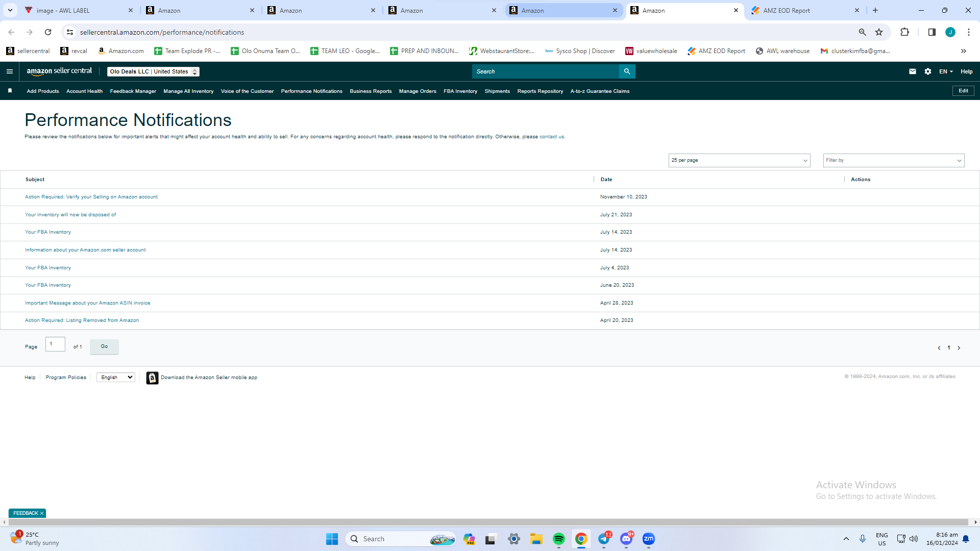Open the 'Verify your Selling on Amazon account' notification

[x=91, y=197]
